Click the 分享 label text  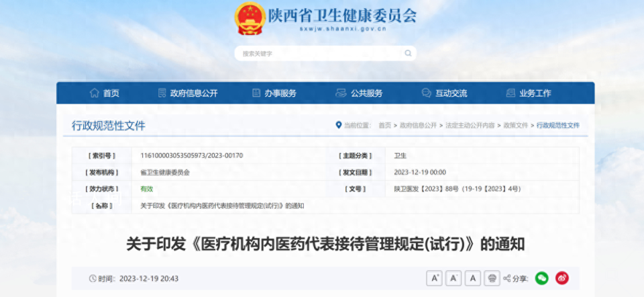521,278
